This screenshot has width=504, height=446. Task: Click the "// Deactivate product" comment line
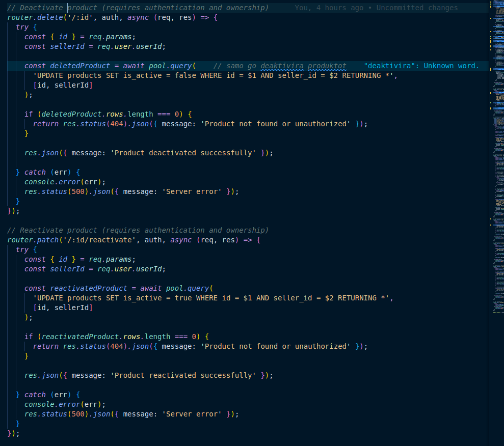point(138,8)
